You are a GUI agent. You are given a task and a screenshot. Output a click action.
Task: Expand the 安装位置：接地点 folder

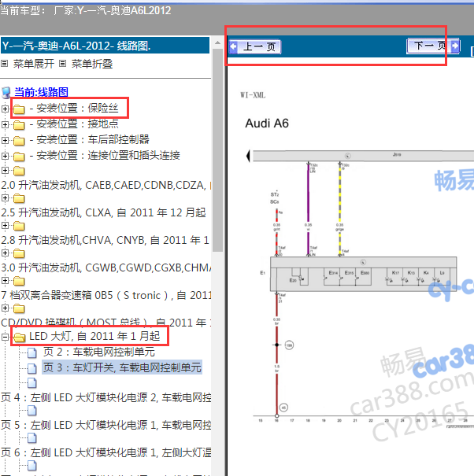tap(5, 124)
